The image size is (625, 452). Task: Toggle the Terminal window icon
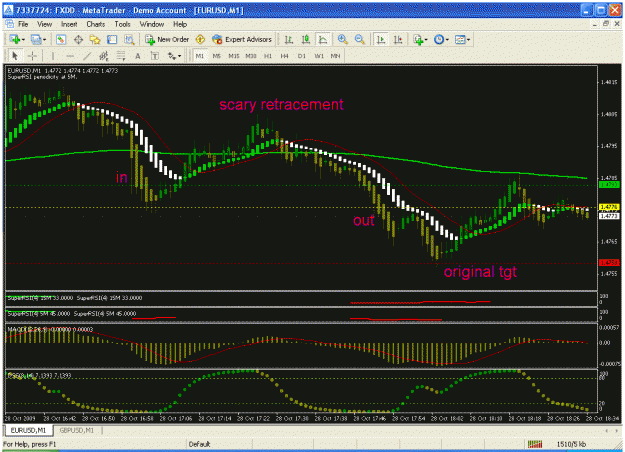click(112, 39)
